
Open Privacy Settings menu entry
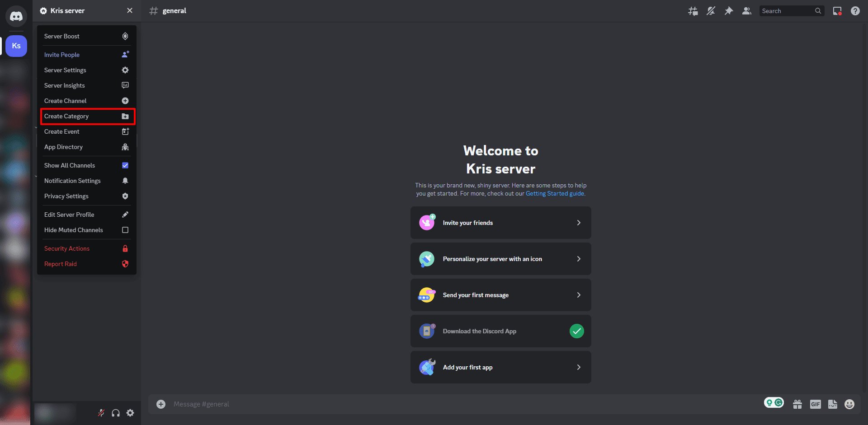86,196
